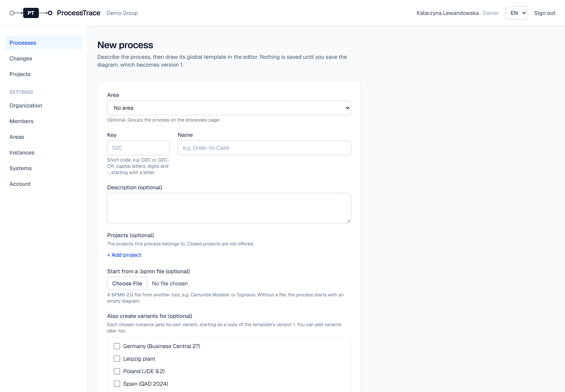Open the Processes page in sidebar
The width and height of the screenshot is (565, 392).
(x=44, y=43)
